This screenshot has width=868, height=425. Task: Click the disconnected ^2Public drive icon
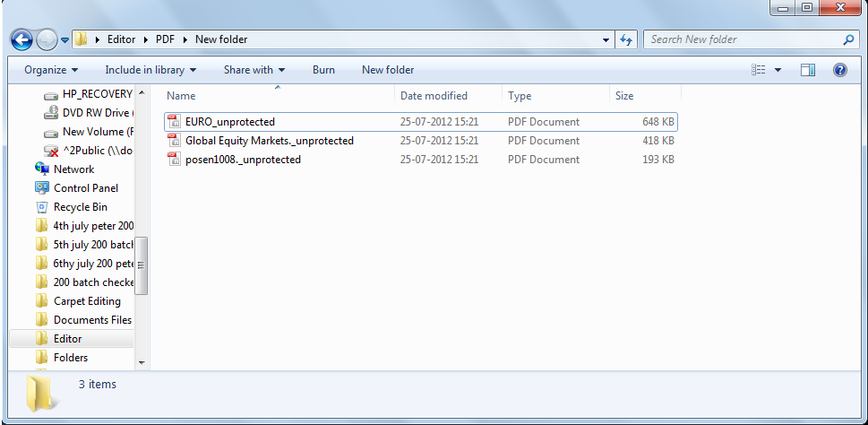(51, 151)
